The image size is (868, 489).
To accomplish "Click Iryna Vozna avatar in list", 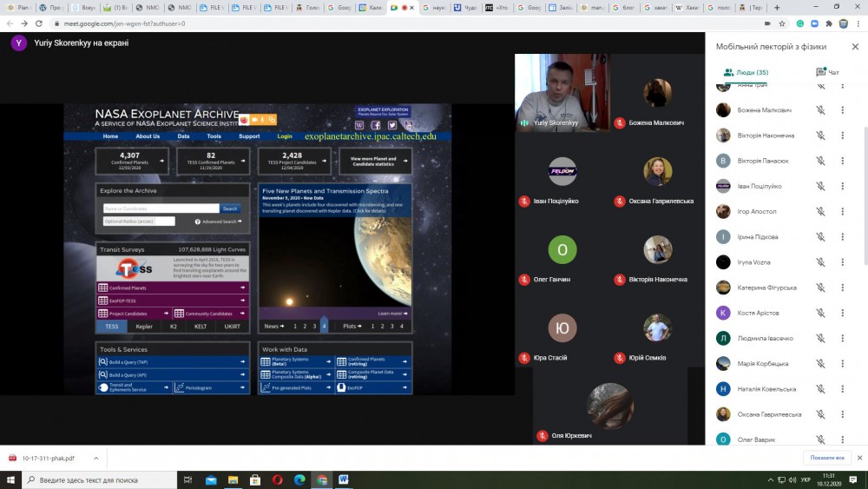I will tap(723, 262).
